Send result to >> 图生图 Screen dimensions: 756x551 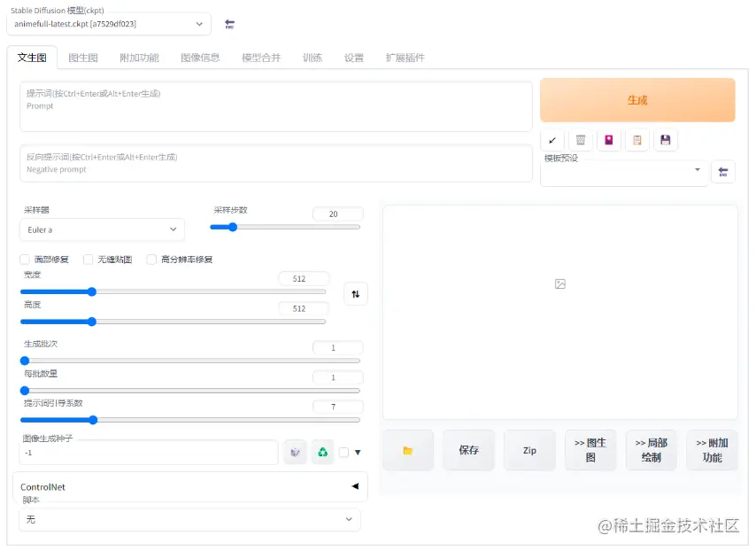pos(590,450)
